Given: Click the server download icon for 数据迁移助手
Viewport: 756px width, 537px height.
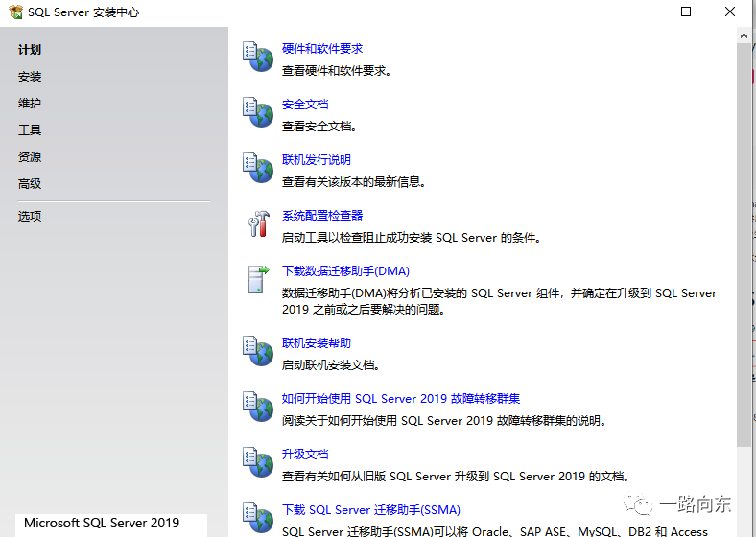Looking at the screenshot, I should pyautogui.click(x=259, y=279).
